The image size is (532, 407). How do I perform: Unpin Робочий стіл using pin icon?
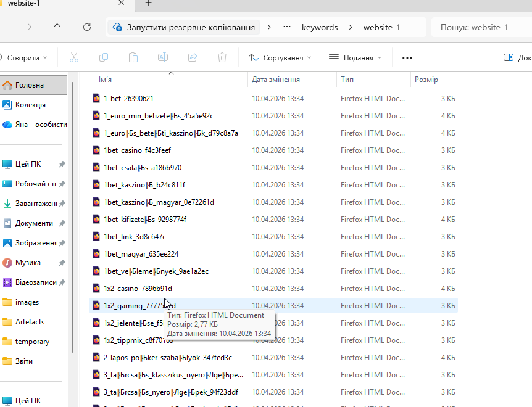pyautogui.click(x=62, y=184)
